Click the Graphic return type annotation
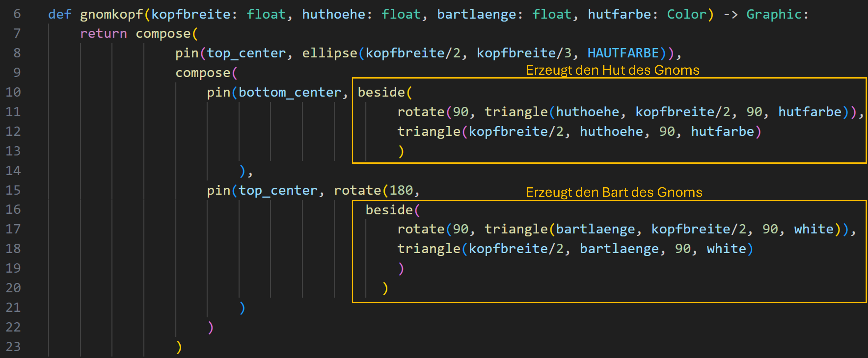Image resolution: width=868 pixels, height=358 pixels. 774,14
